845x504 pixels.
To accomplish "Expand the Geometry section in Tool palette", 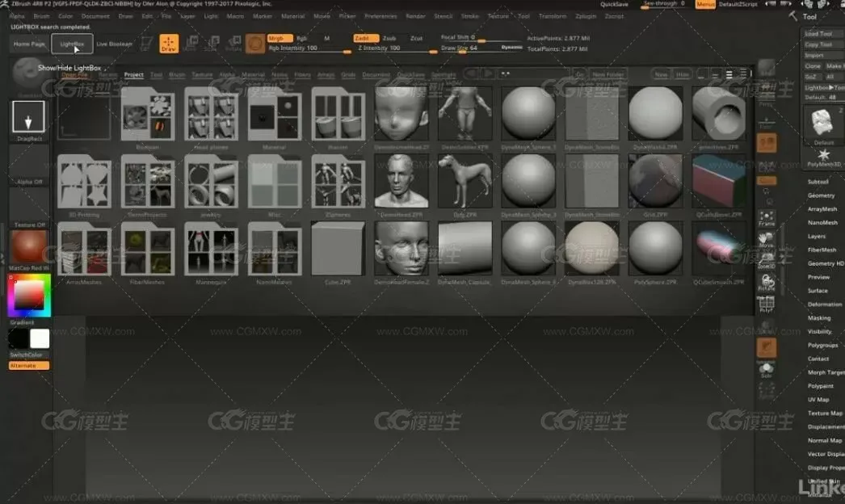I will tap(821, 195).
